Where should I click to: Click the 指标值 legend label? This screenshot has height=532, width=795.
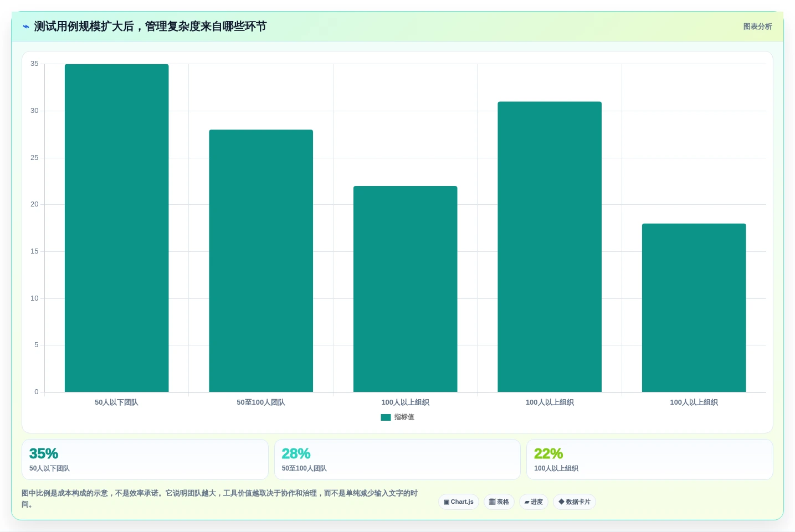click(404, 417)
